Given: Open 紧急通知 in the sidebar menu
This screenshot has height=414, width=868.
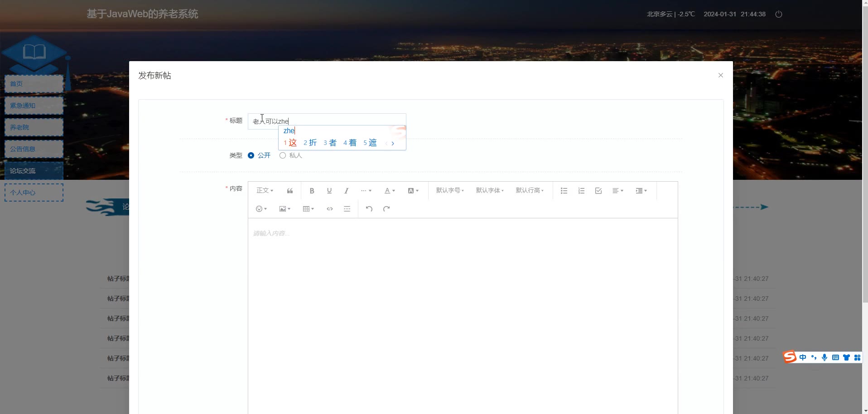Looking at the screenshot, I should 34,106.
